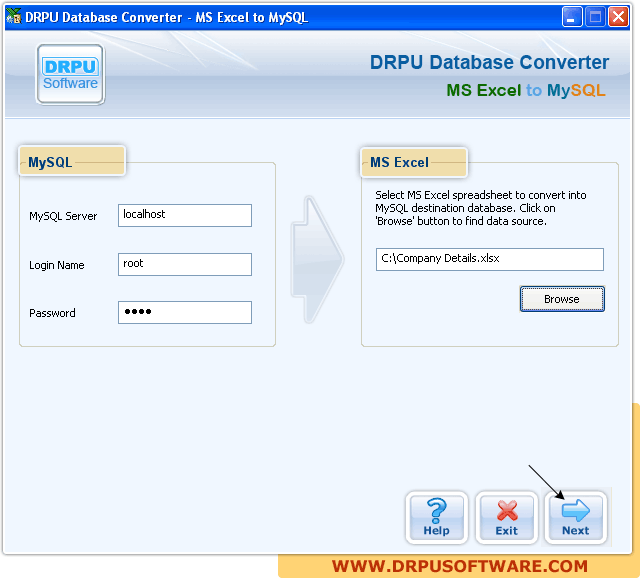Screen dimensions: 640x578
Task: Click the 'MS Excel to MySQL' banner subtitle
Action: [x=526, y=90]
